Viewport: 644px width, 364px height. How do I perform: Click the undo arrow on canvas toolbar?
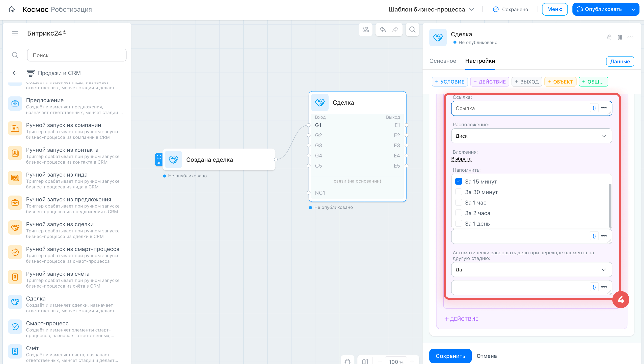[383, 30]
